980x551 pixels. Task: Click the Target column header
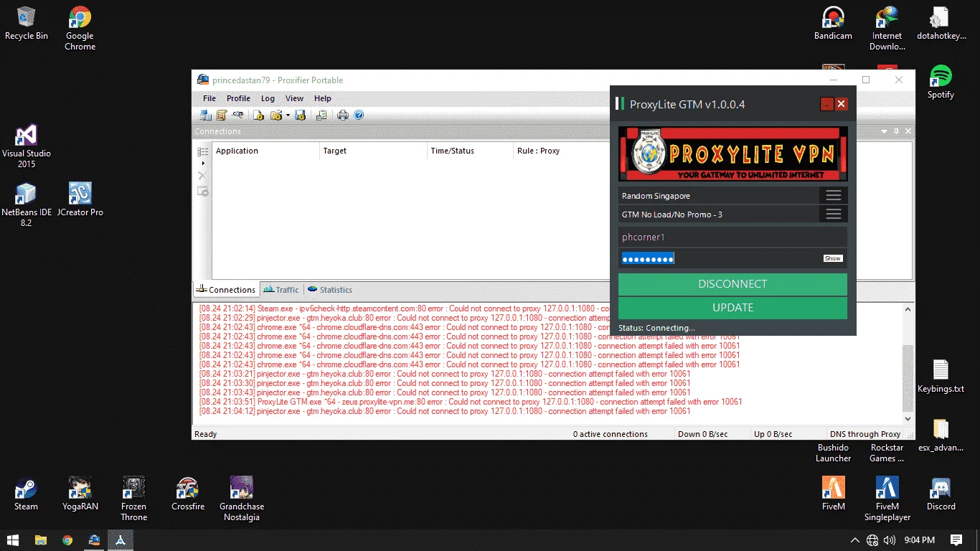tap(373, 151)
